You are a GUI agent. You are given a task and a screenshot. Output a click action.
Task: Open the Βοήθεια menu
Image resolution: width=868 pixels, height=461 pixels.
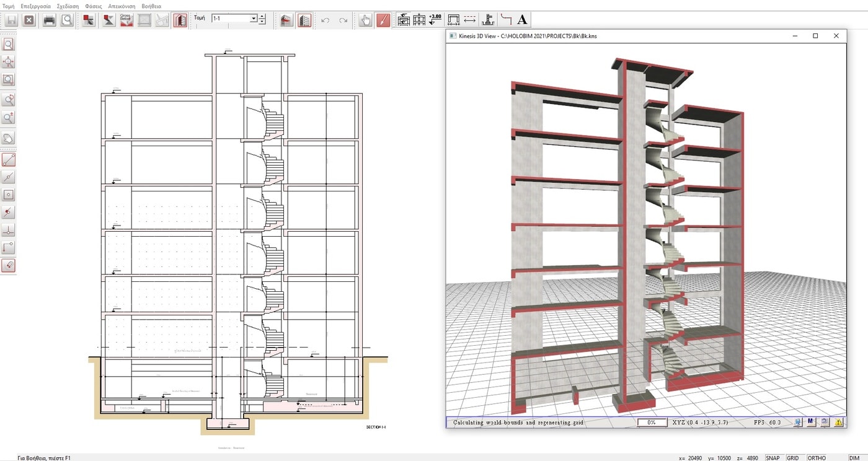151,6
